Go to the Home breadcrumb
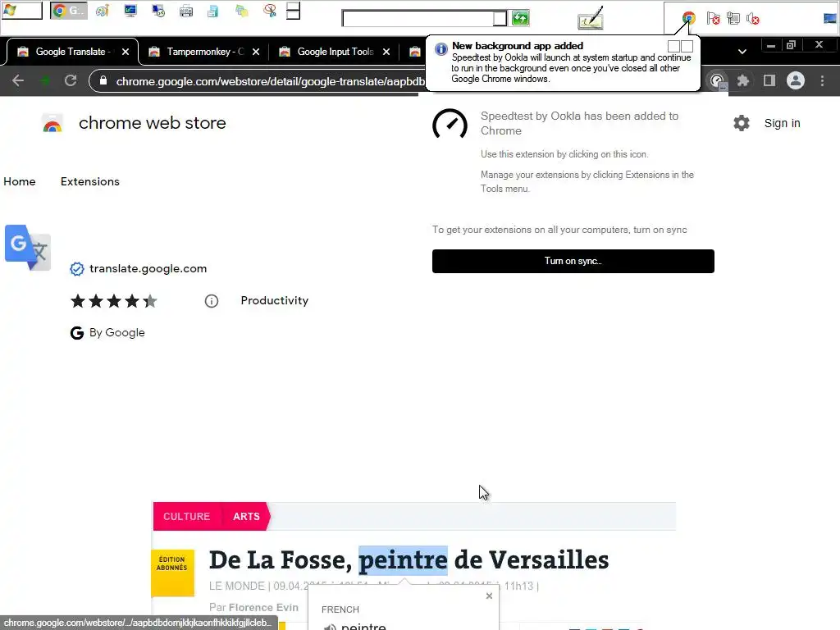The width and height of the screenshot is (840, 630). coord(20,181)
